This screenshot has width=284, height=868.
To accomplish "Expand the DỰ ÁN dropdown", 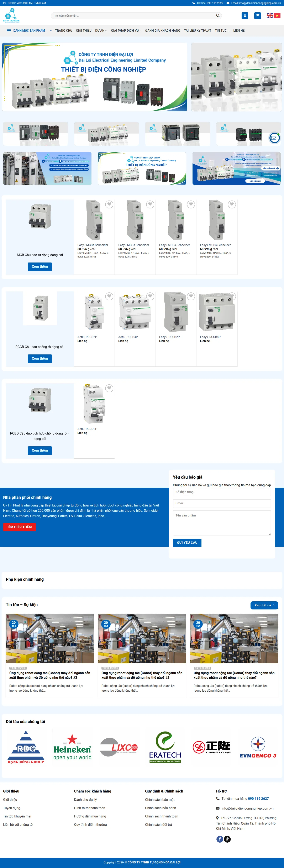I will pyautogui.click(x=101, y=30).
